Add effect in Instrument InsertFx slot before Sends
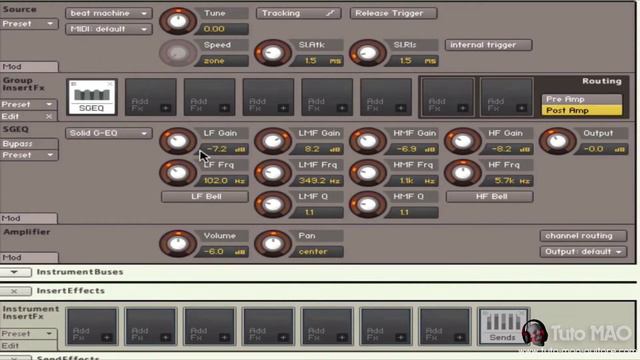 tap(444, 326)
